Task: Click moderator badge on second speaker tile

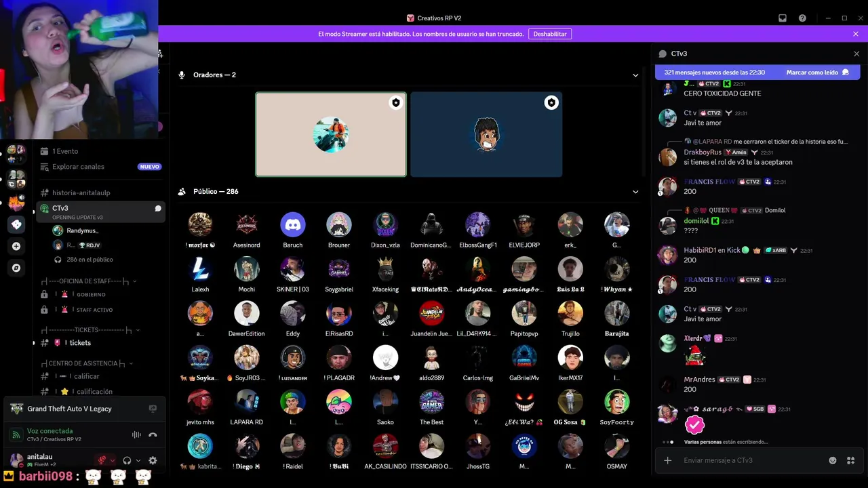Action: tap(551, 103)
